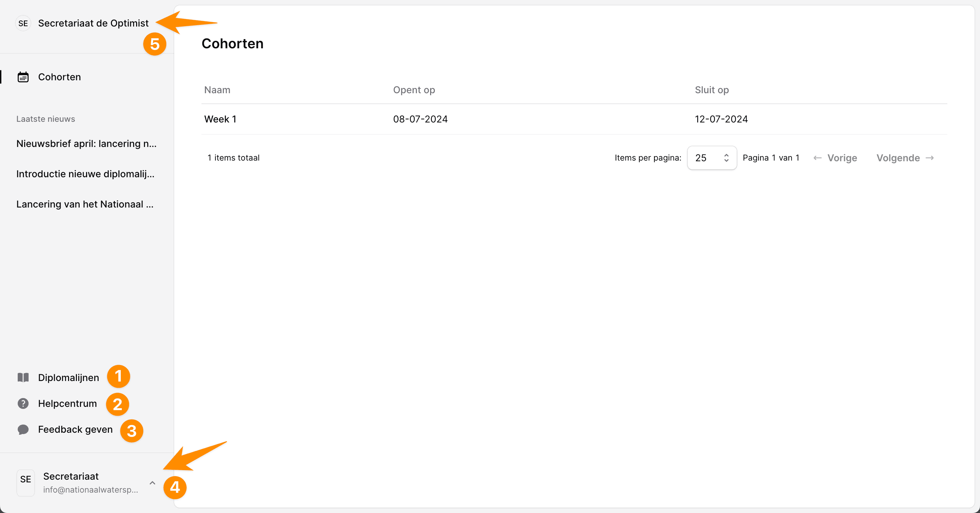Click the Pagina 1 van 1 indicator
Viewport: 980px width, 513px height.
click(771, 158)
